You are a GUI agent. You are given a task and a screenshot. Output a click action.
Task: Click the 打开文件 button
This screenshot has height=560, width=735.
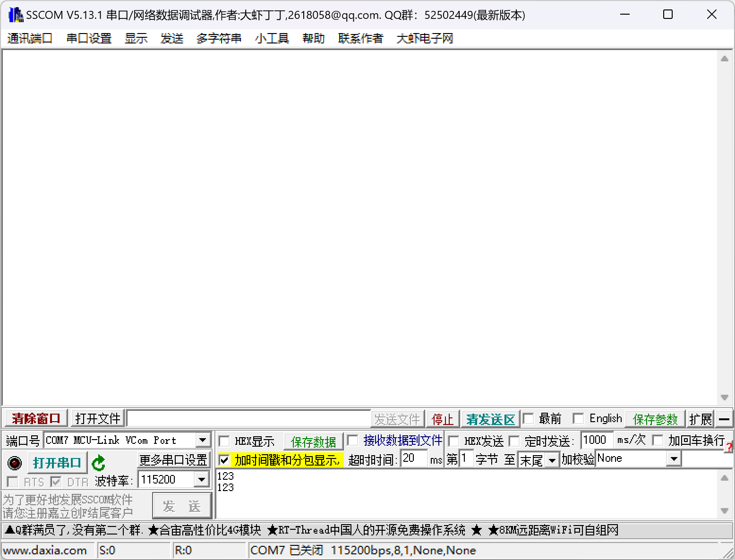98,419
